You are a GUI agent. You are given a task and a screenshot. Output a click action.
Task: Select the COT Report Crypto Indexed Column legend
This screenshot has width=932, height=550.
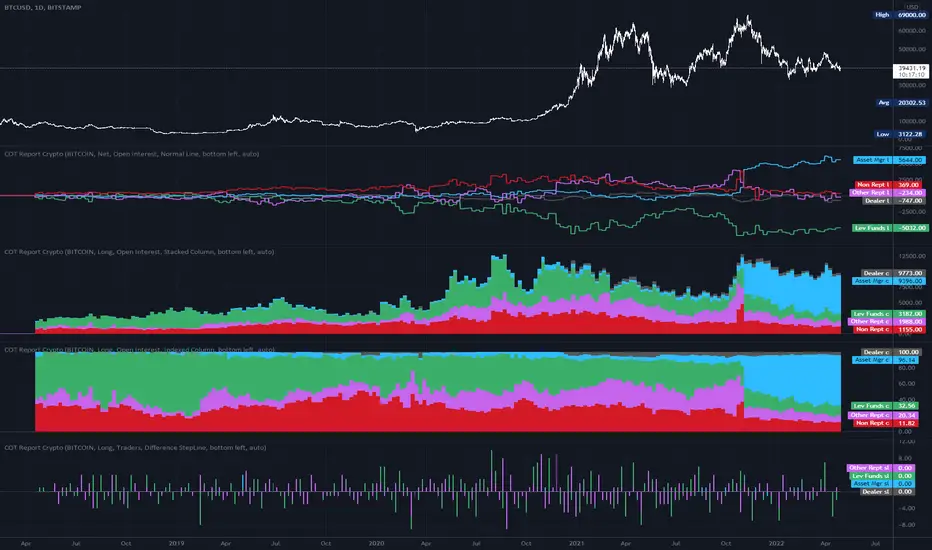139,350
